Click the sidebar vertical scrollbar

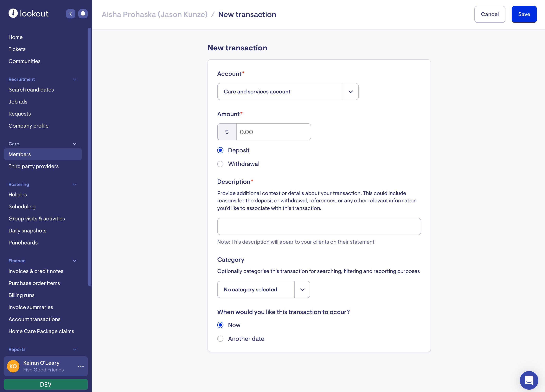(89, 156)
